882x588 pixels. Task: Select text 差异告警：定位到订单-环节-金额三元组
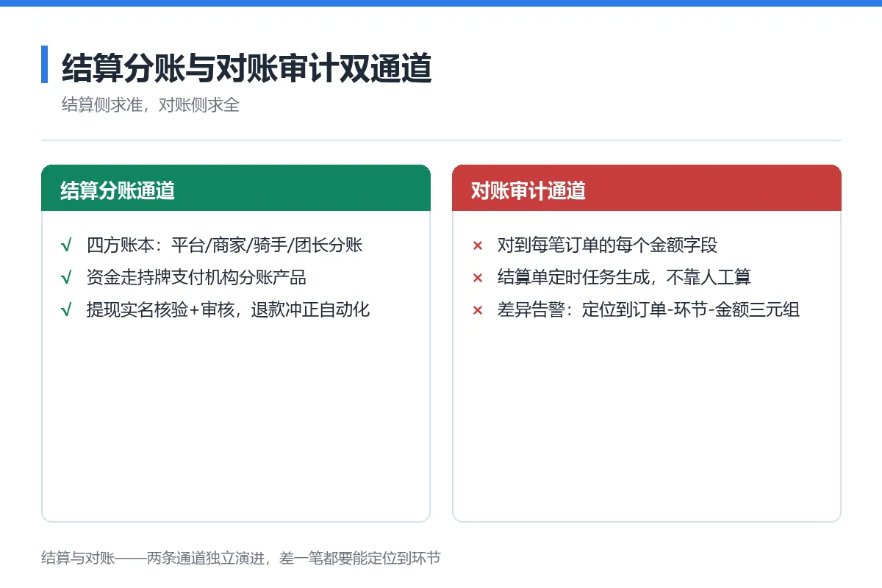(648, 310)
